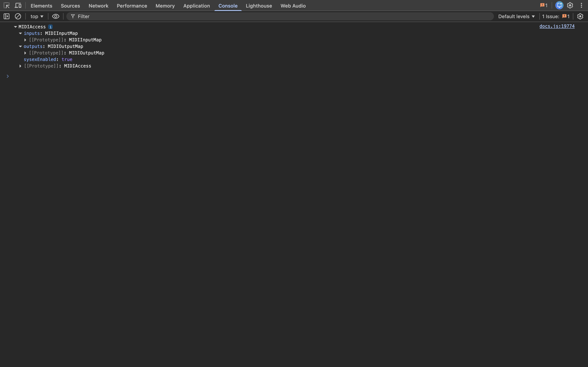Click the info badge next to MIDIAccess
Screen dimensions: 588x367
[x=50, y=27]
